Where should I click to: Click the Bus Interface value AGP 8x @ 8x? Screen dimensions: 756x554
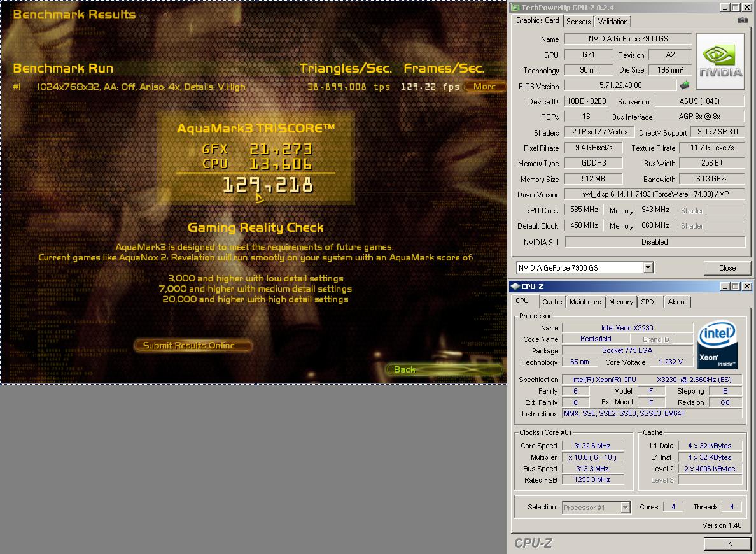699,117
